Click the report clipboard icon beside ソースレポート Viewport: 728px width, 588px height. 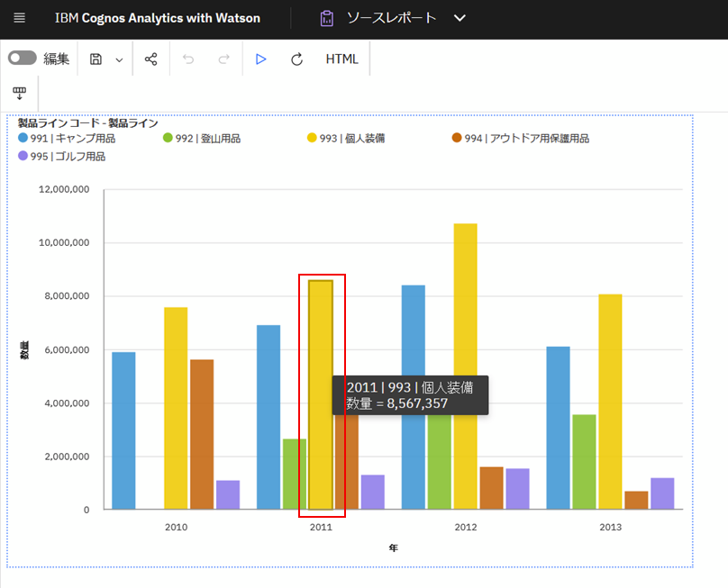(327, 19)
